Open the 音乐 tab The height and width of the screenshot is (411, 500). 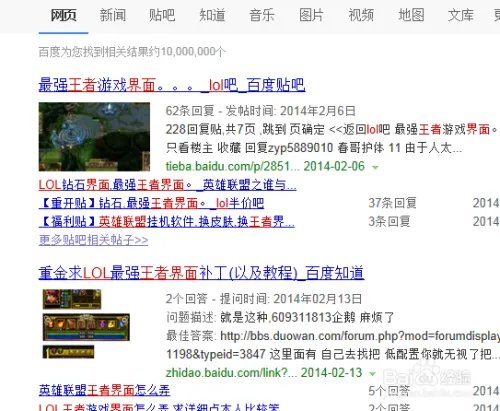pos(262,15)
